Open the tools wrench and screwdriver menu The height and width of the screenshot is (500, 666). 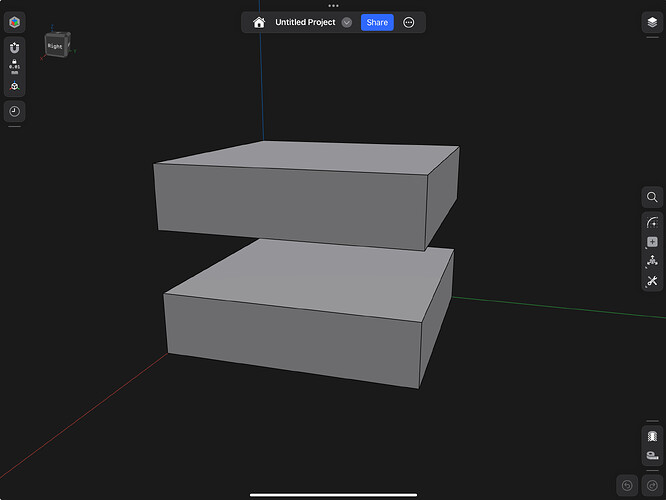click(x=652, y=281)
